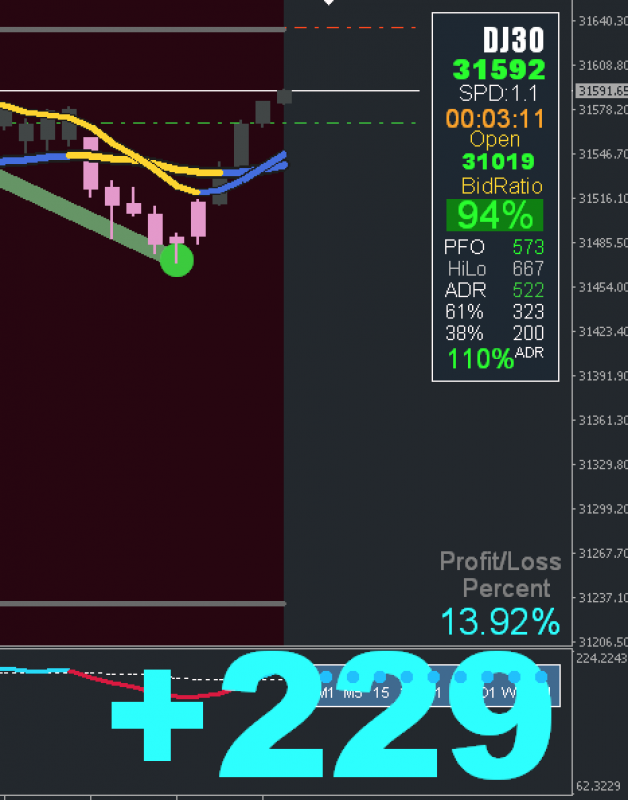Image resolution: width=628 pixels, height=800 pixels.
Task: Select the M5 timeframe label
Action: click(x=353, y=693)
